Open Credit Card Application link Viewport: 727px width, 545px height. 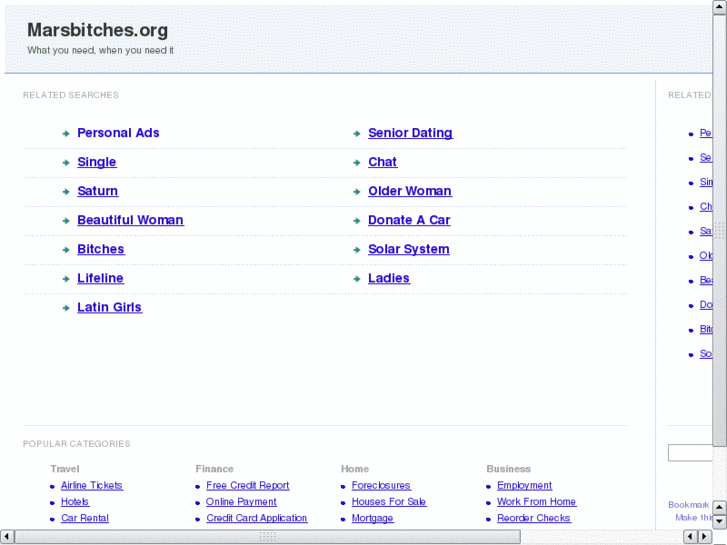(x=257, y=518)
